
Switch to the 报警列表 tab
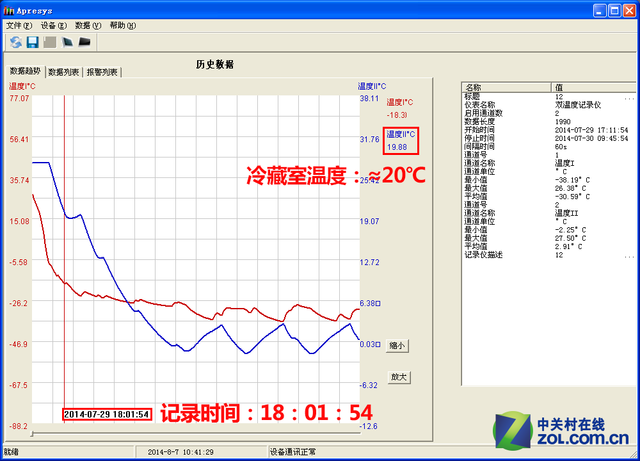click(102, 72)
